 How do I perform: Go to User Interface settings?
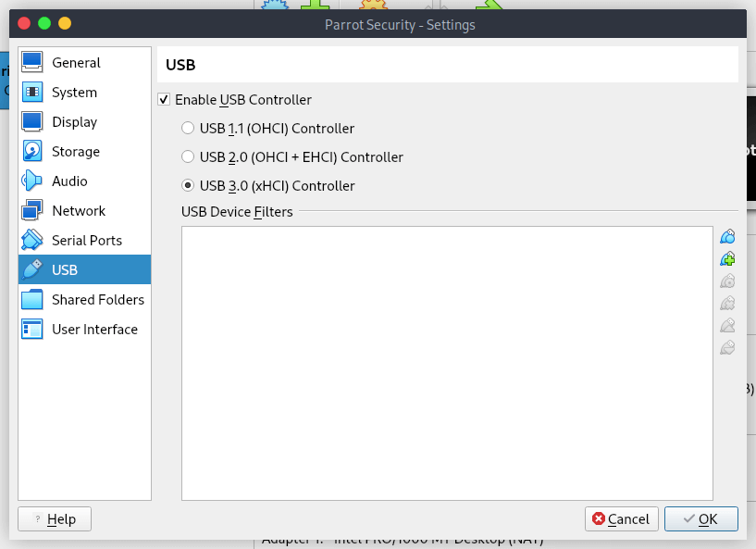coord(94,330)
